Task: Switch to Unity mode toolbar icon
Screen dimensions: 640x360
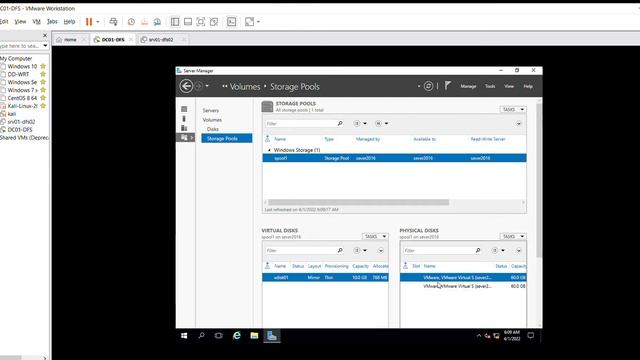Action: (214, 22)
